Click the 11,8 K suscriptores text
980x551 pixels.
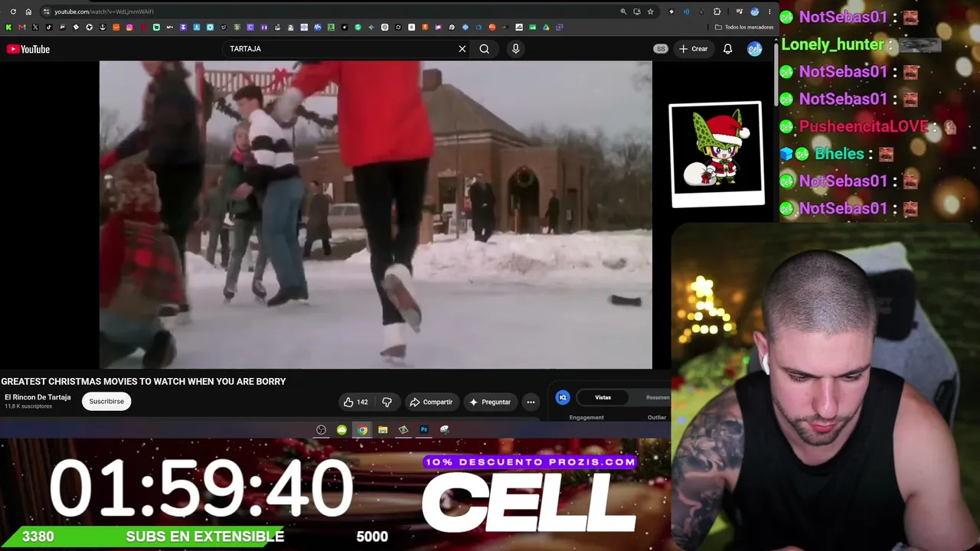[28, 406]
